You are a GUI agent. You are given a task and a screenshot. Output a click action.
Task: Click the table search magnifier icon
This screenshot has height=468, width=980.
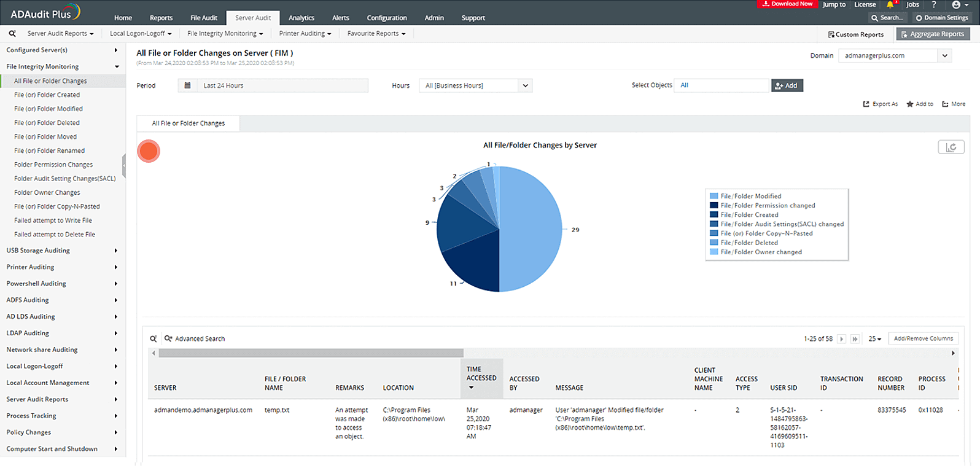pyautogui.click(x=154, y=339)
